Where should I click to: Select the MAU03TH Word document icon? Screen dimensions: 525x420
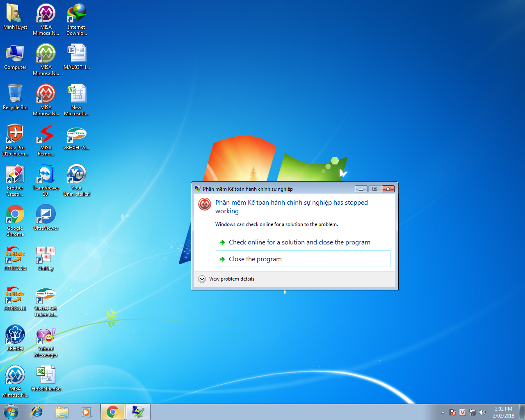77,57
